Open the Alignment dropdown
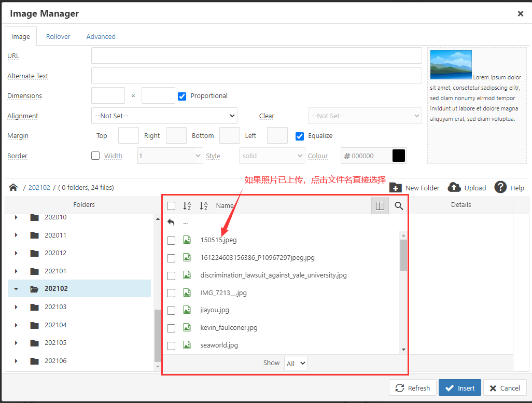 point(164,116)
